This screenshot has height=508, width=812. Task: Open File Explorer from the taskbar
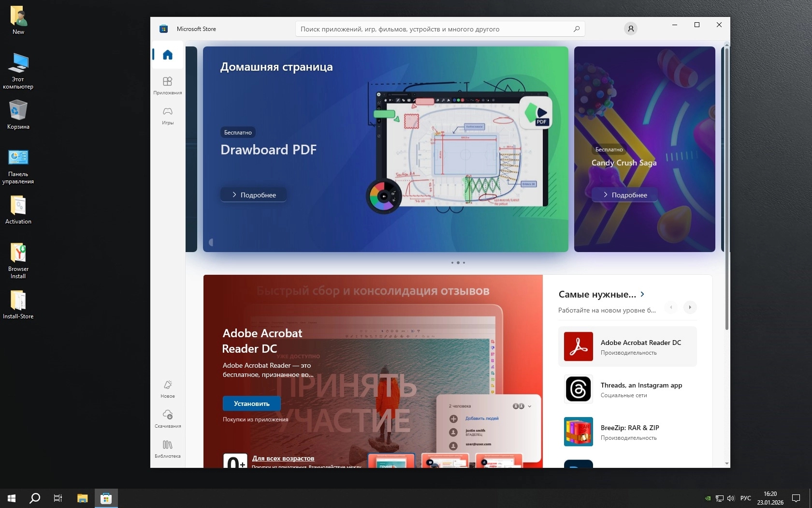click(83, 498)
